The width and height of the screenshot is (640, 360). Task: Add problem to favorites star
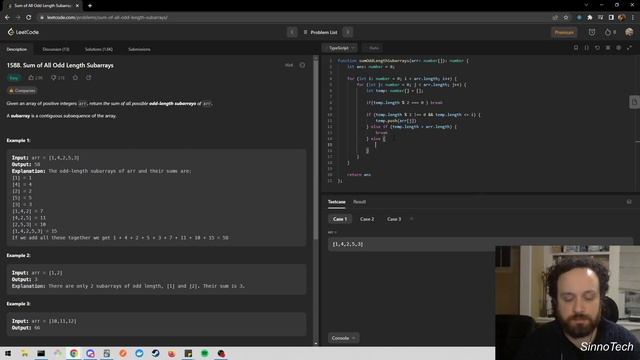(75, 78)
